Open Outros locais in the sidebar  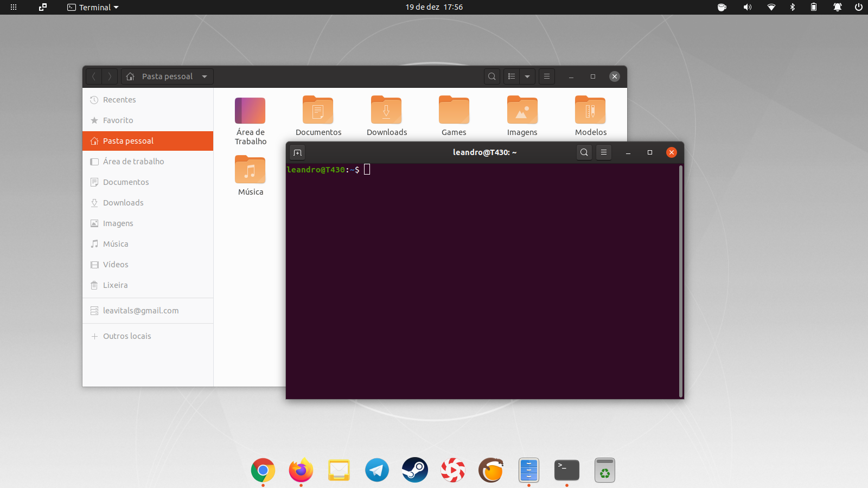(148, 336)
